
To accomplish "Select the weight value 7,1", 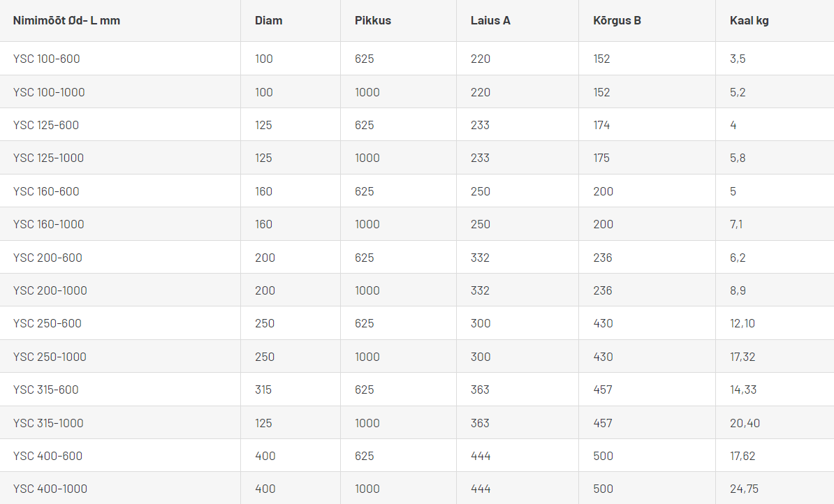I will pos(738,224).
